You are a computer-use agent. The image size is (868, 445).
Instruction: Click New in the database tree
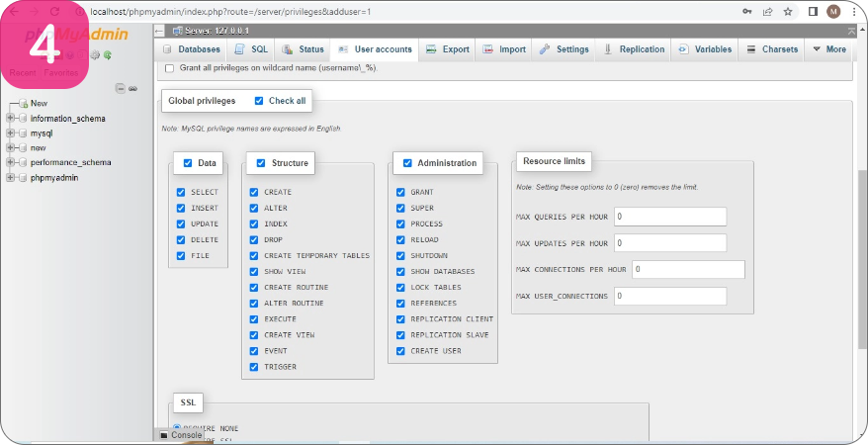click(39, 104)
